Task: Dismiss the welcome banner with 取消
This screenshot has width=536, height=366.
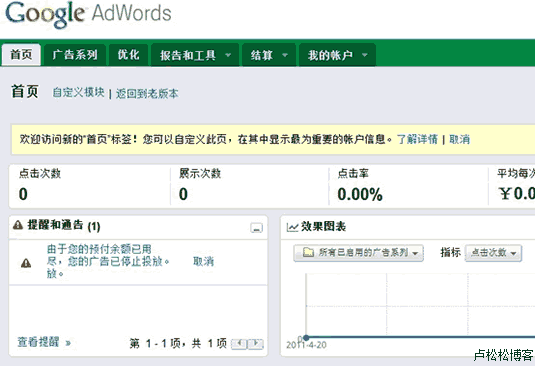Action: pyautogui.click(x=459, y=139)
